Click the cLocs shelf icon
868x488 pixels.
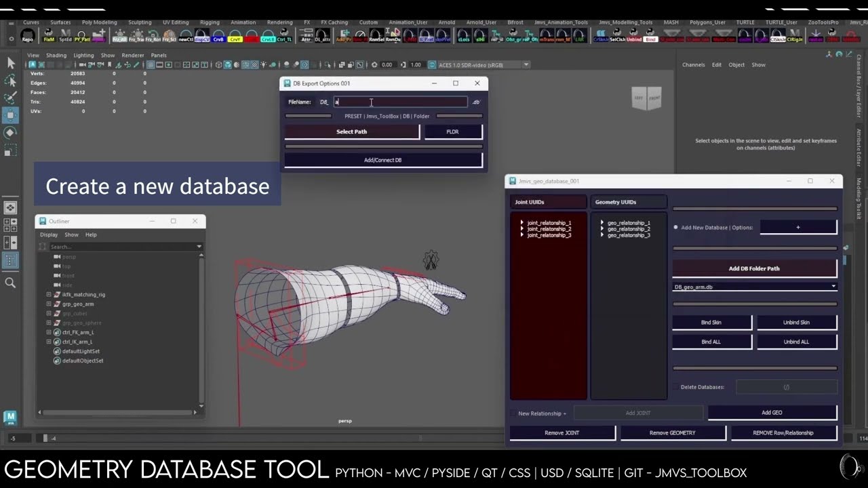click(x=464, y=35)
